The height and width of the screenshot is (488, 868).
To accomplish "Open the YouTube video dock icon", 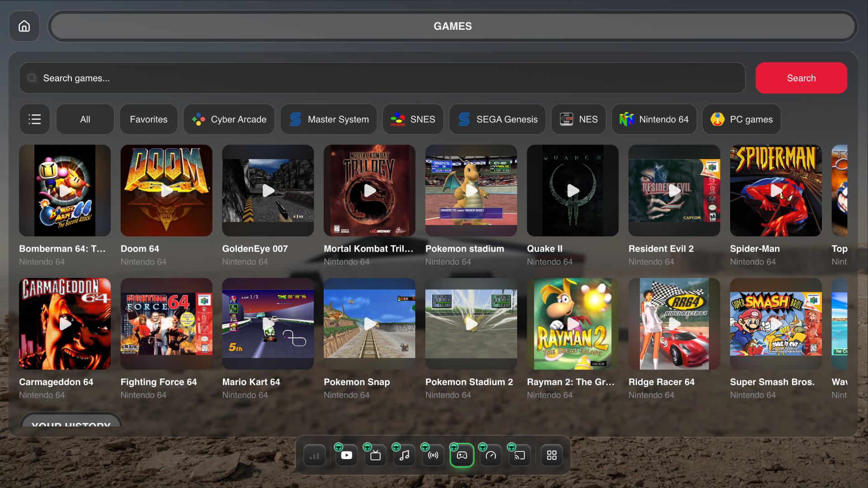I will point(346,455).
